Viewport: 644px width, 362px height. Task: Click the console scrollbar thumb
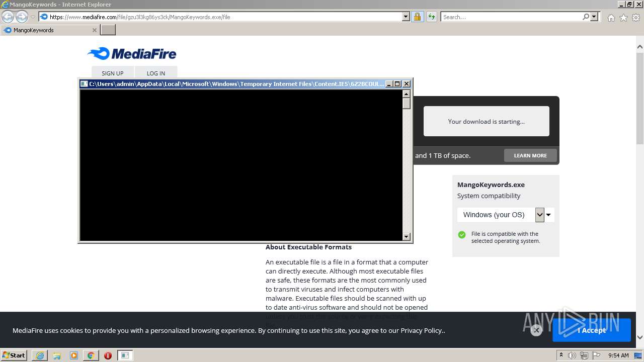point(407,103)
